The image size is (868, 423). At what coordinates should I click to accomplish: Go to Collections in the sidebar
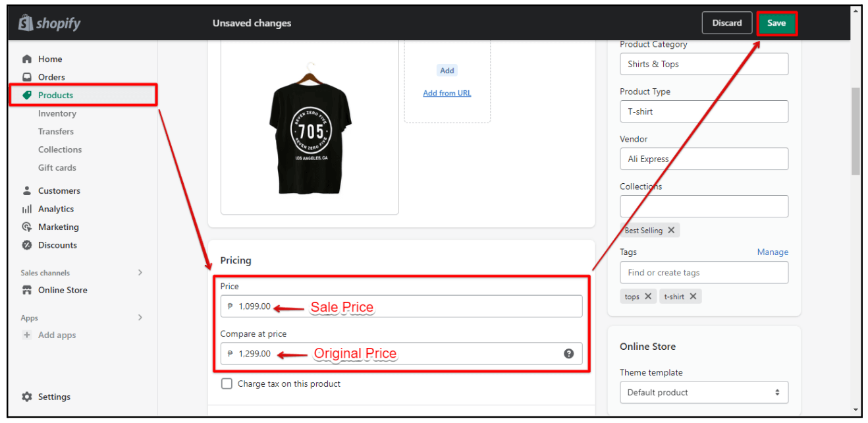(60, 150)
